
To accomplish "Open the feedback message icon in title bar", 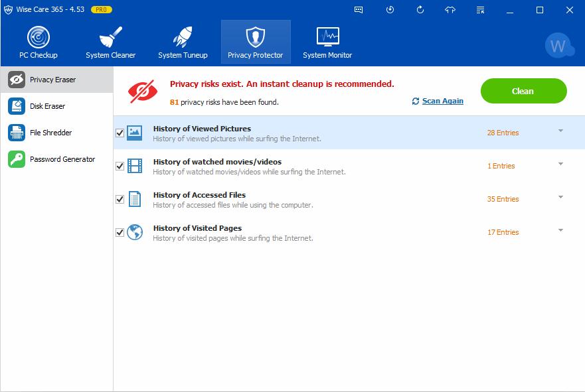I will [359, 10].
